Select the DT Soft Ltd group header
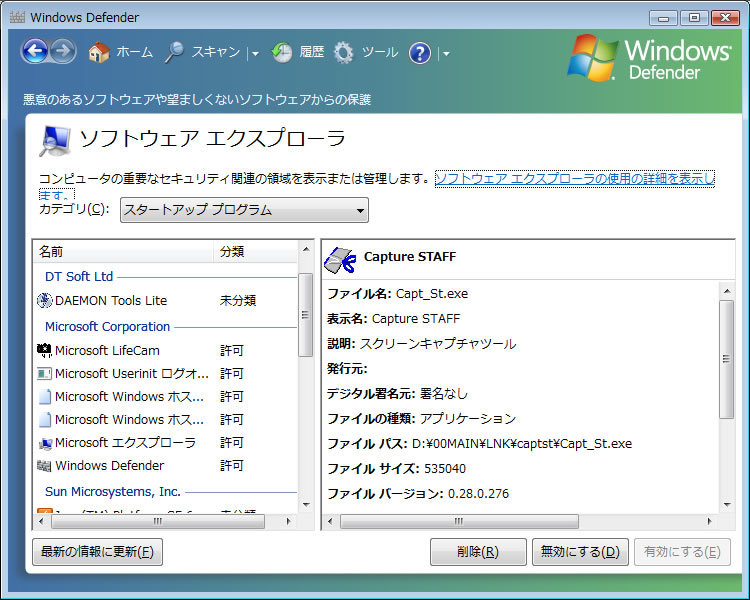The width and height of the screenshot is (750, 600). pos(79,277)
